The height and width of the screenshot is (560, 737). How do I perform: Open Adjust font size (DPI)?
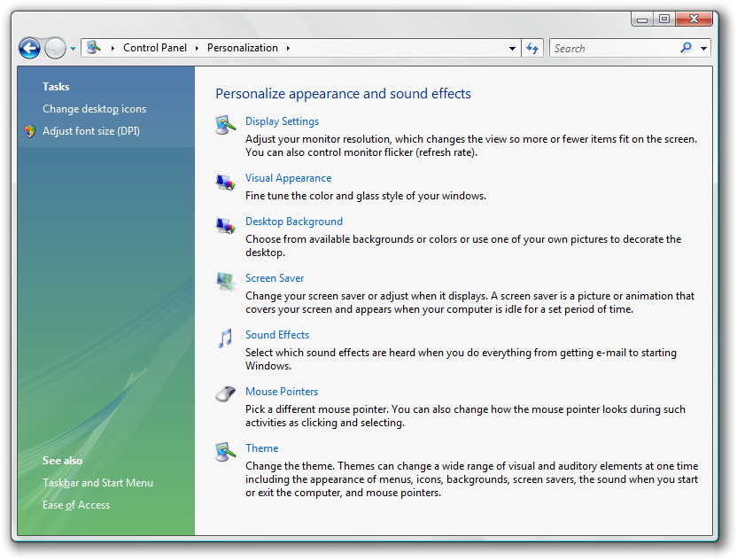pos(91,131)
